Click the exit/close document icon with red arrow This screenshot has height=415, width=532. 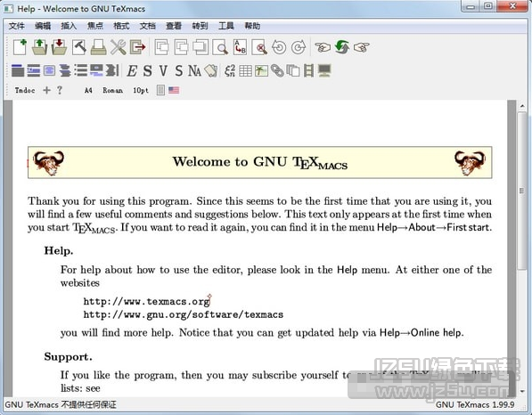(138, 47)
